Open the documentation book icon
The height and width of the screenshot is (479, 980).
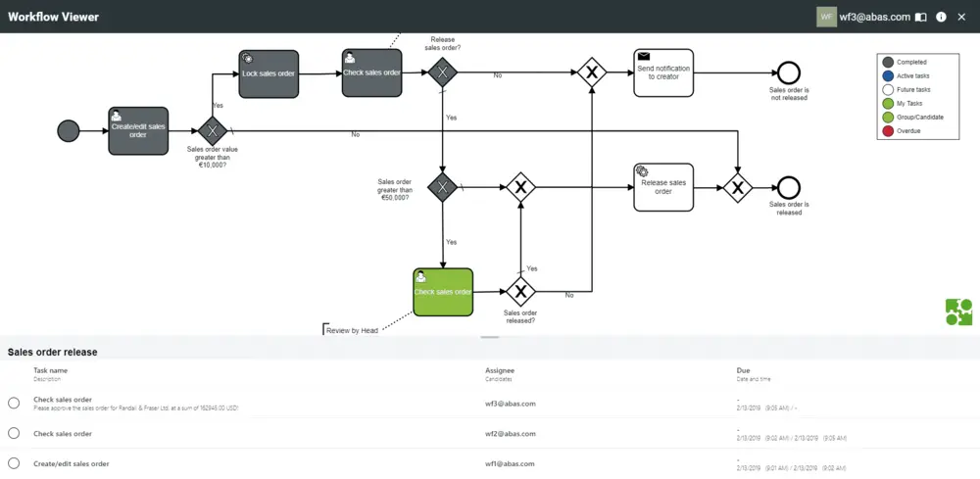click(x=920, y=17)
